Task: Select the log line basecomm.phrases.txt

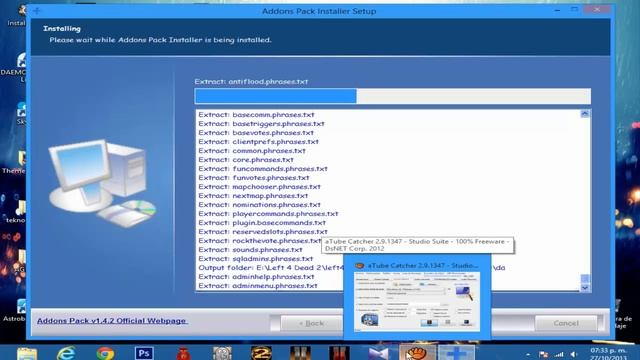Action: pyautogui.click(x=256, y=115)
